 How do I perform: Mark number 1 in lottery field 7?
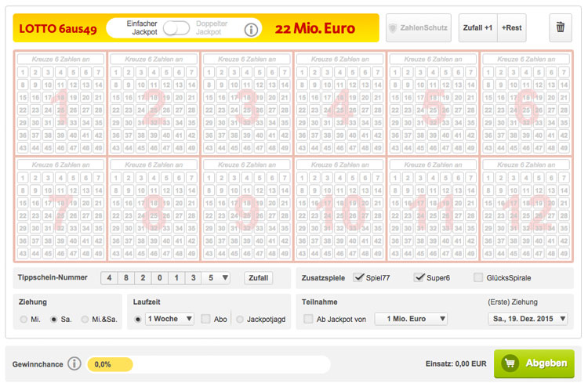pyautogui.click(x=23, y=178)
